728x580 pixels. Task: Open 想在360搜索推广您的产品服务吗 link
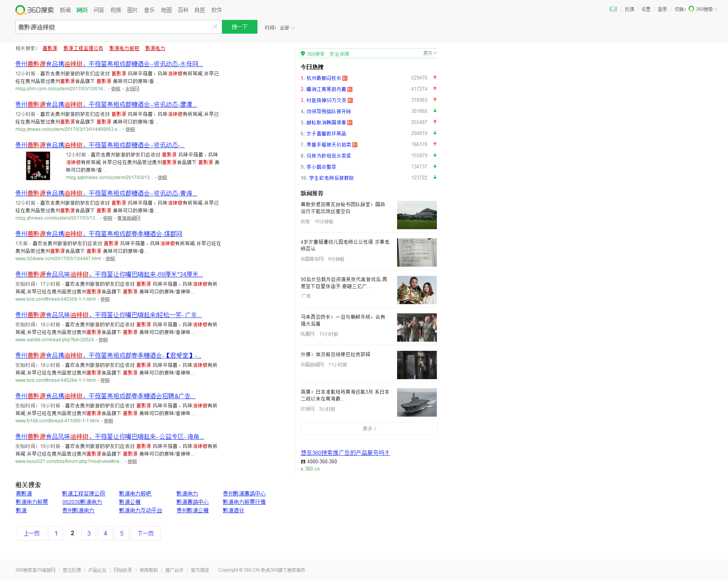coord(345,453)
